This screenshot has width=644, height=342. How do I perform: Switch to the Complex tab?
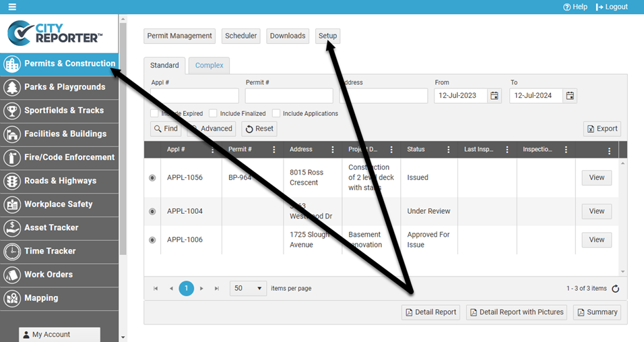[209, 65]
